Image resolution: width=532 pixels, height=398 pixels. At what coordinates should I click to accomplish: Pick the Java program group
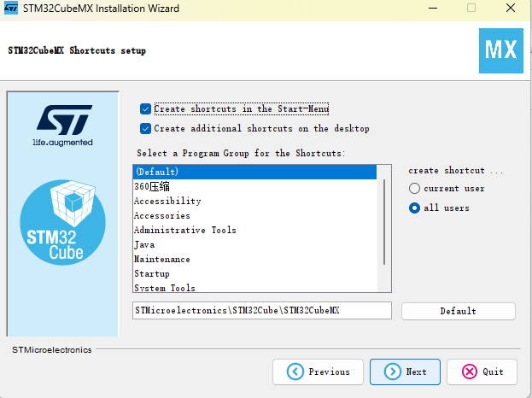254,244
